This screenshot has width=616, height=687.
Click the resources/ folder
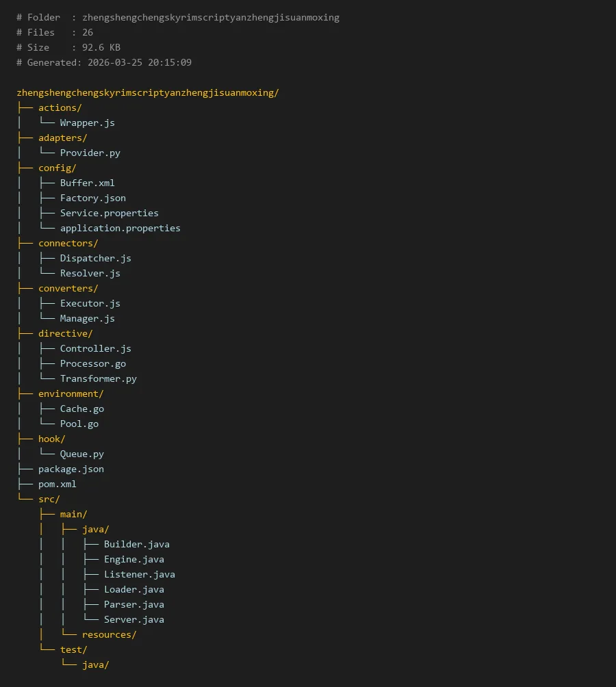pos(109,634)
